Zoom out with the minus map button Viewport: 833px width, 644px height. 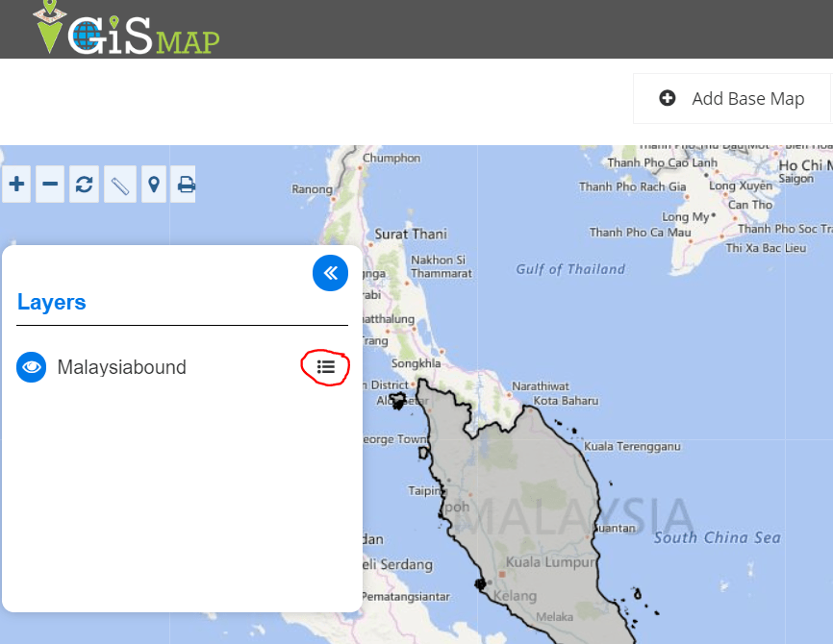50,185
